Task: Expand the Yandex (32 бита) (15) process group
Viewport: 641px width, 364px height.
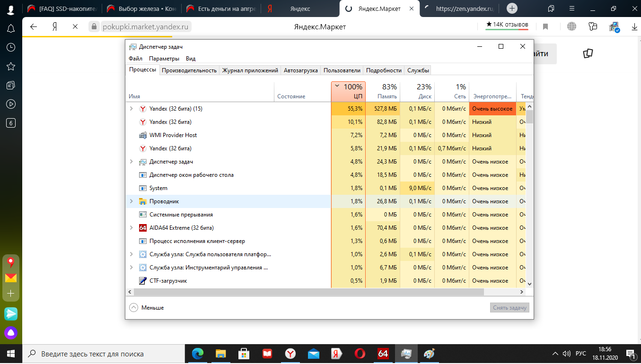Action: (132, 109)
